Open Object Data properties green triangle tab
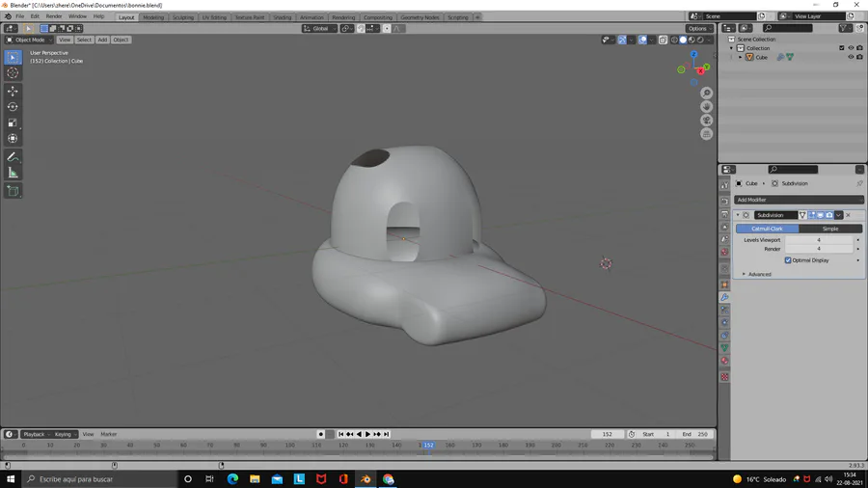868x488 pixels. tap(724, 348)
